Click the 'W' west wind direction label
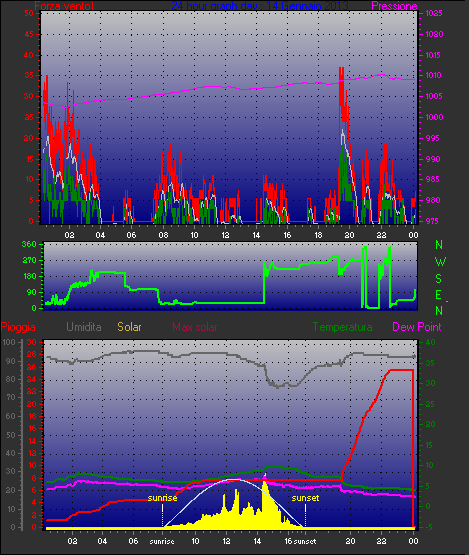Screen dimensions: 469x555 pyautogui.click(x=440, y=262)
